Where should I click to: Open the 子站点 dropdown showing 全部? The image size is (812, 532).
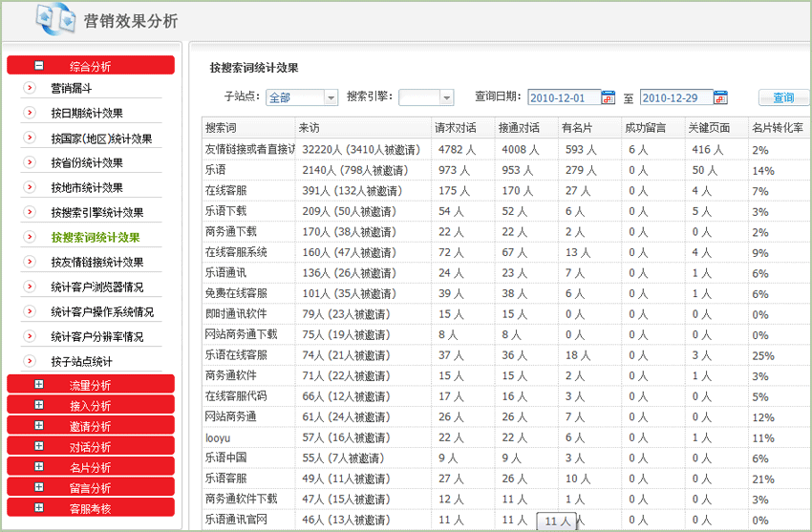302,97
